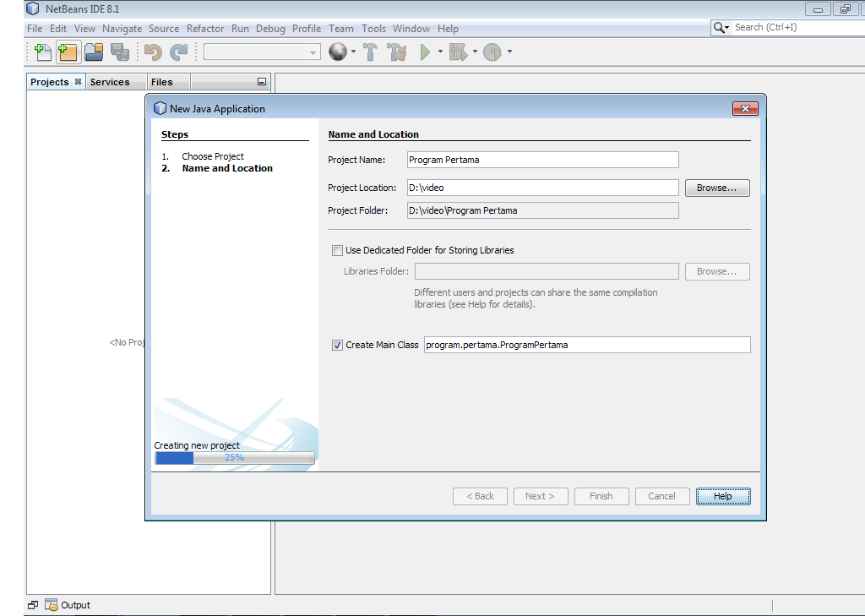
Task: Click the Save All toolbar icon
Action: tap(120, 52)
